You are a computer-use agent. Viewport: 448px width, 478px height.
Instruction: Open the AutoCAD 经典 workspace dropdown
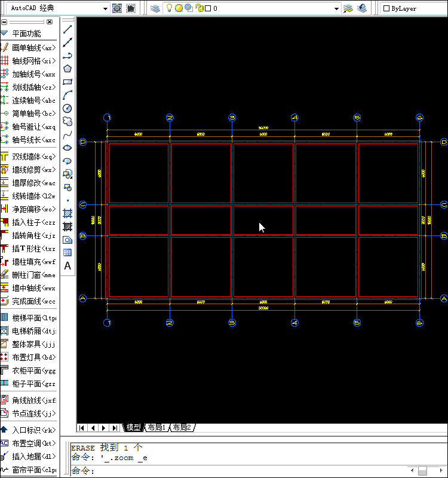click(105, 8)
